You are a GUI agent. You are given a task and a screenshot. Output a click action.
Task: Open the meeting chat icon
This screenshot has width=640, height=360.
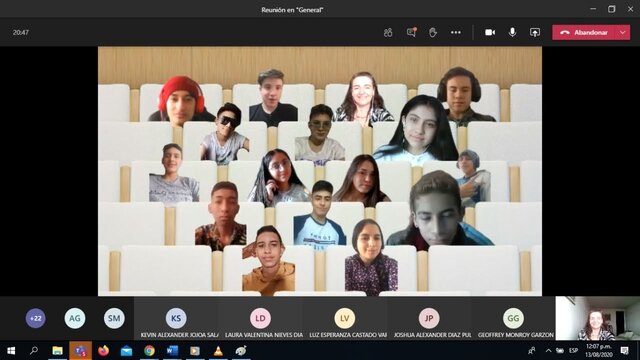pyautogui.click(x=411, y=32)
